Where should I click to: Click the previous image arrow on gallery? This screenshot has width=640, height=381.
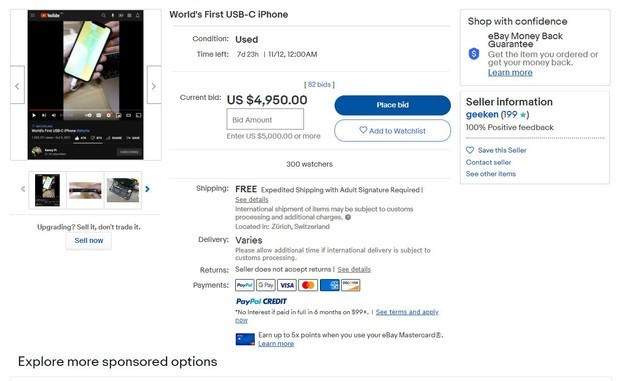tap(17, 85)
